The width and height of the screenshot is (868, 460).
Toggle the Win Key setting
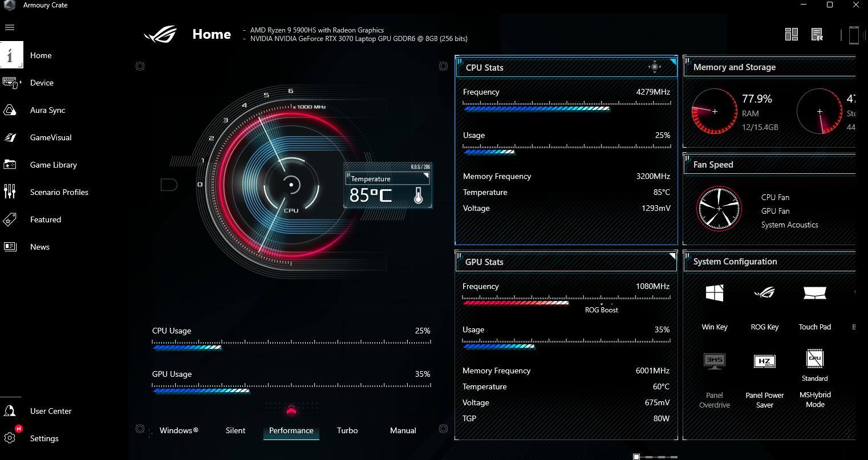click(714, 294)
